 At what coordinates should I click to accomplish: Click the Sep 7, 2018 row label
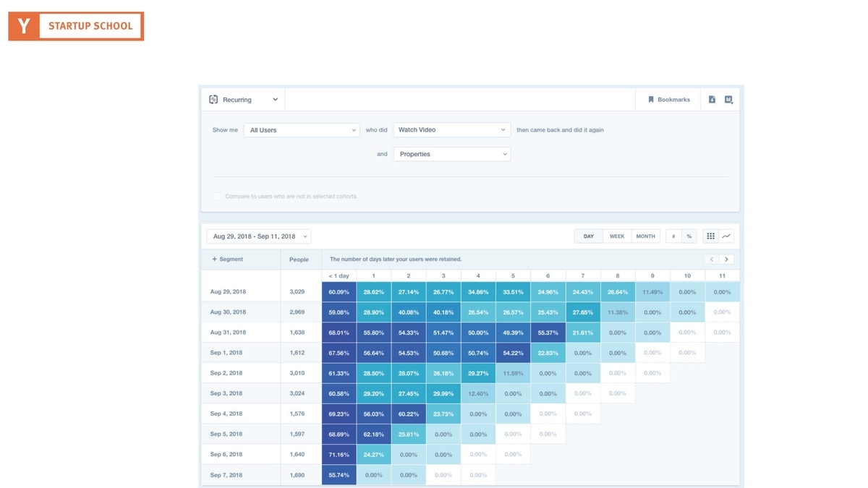coord(226,475)
